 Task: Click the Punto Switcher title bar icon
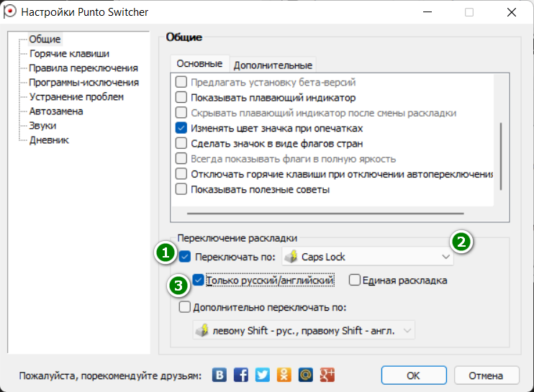coord(9,12)
